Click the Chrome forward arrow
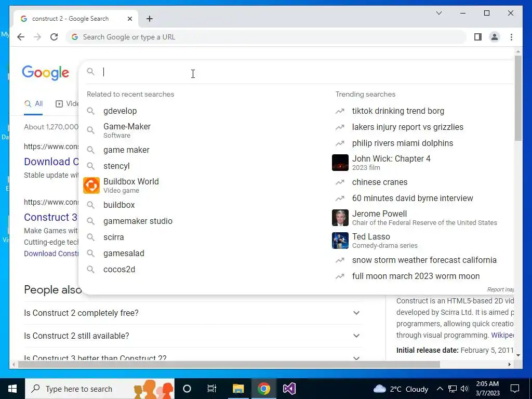Image resolution: width=532 pixels, height=399 pixels. click(37, 37)
